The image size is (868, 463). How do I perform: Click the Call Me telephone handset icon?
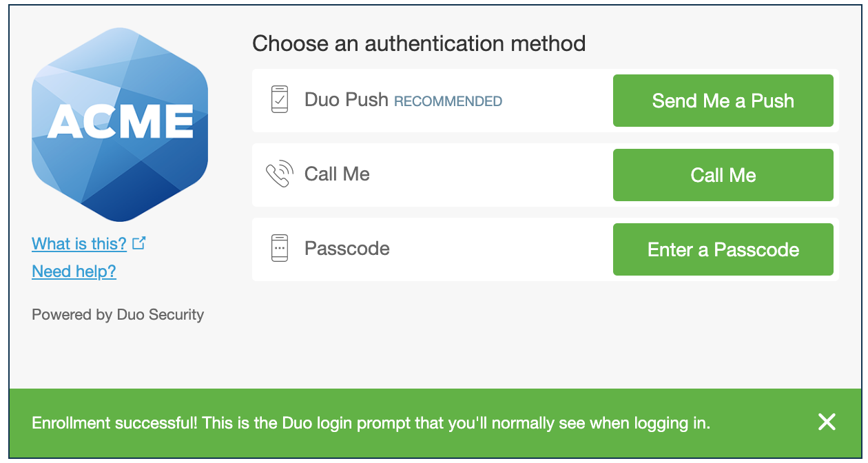click(x=279, y=174)
